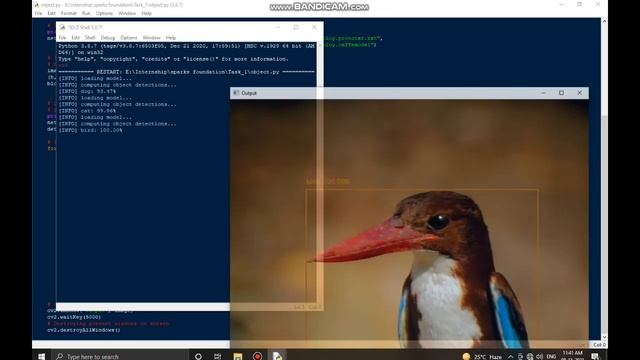Click editor vertical scrollbar down arrow
The width and height of the screenshot is (640, 360).
(x=604, y=337)
